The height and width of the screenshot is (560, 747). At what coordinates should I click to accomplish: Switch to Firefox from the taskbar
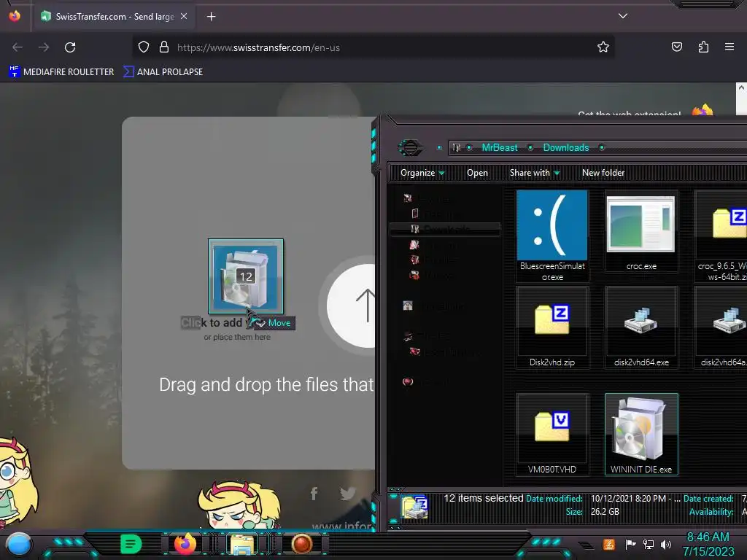pos(185,544)
